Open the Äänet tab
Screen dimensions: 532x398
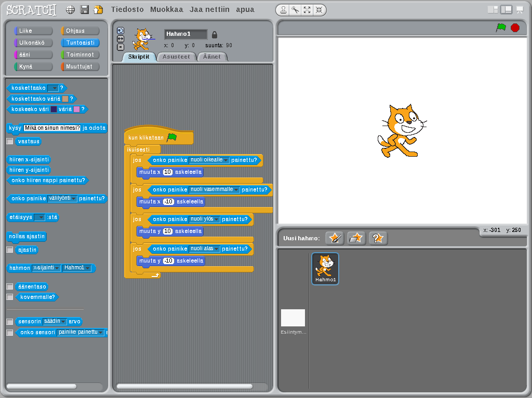[212, 57]
